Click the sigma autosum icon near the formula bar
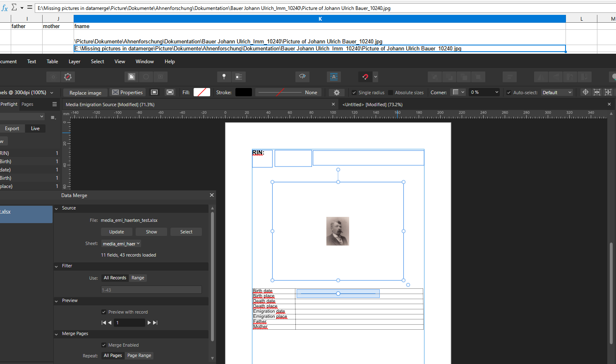Viewport: 616px width, 364px height. click(13, 8)
